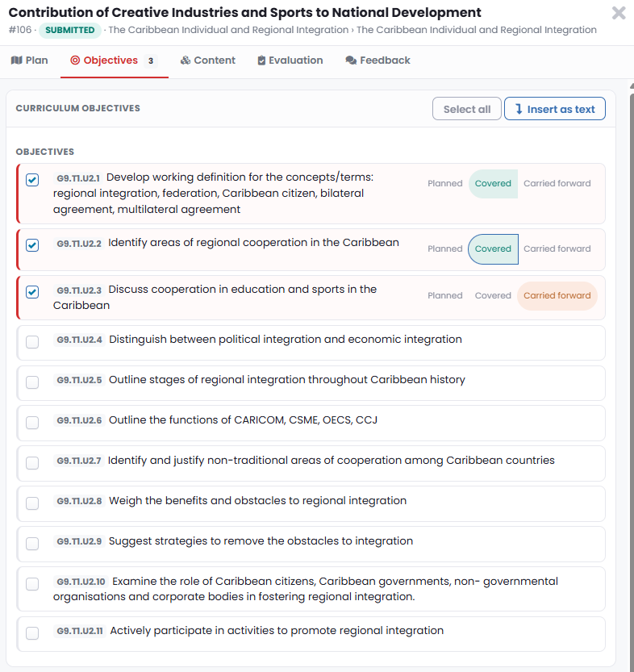The image size is (634, 672).
Task: Click the cubes icon on Content tab
Action: pos(185,61)
